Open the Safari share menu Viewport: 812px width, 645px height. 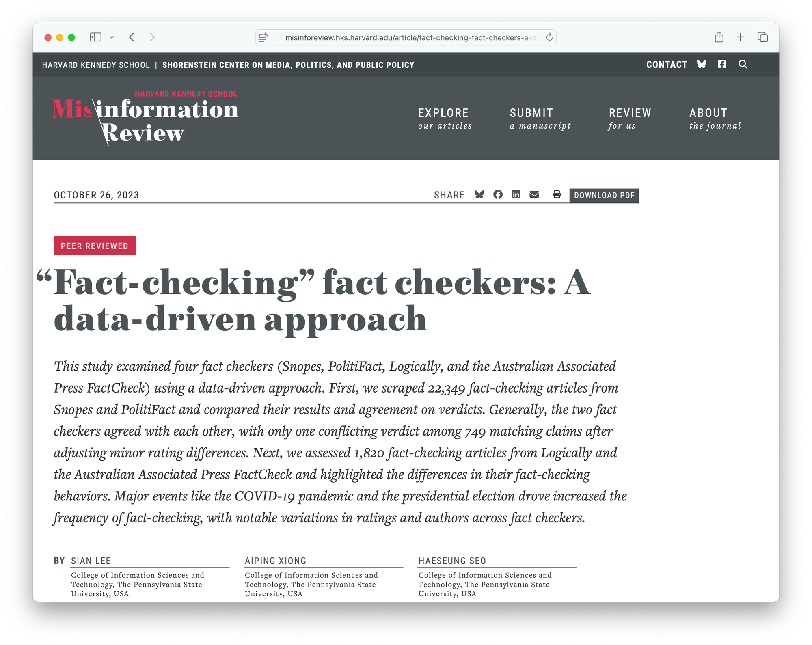(x=719, y=37)
